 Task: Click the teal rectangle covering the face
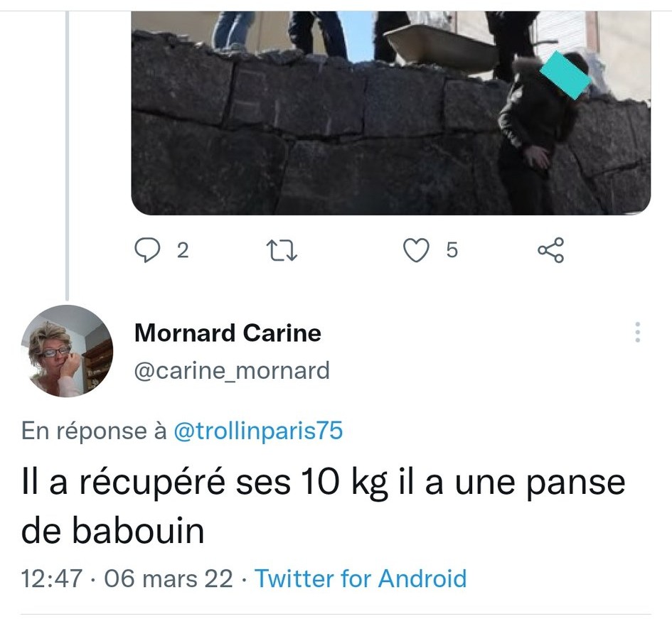pyautogui.click(x=565, y=75)
